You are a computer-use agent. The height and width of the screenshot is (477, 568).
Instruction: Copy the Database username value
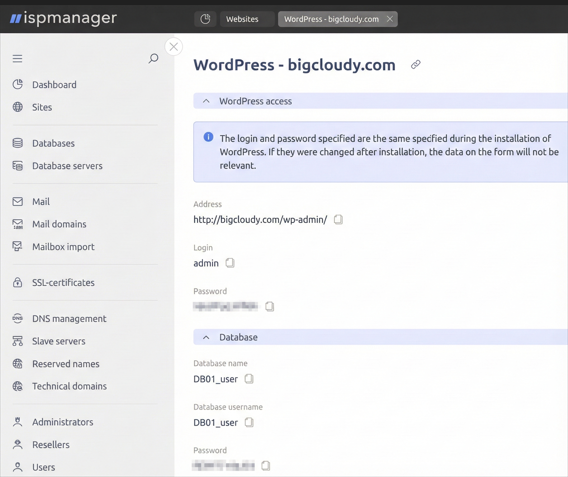(x=249, y=422)
